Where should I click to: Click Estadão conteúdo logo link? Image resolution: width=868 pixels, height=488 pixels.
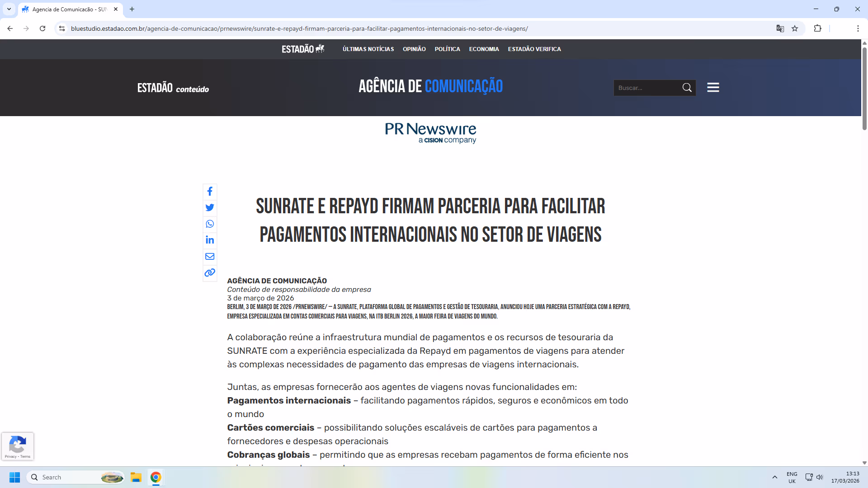click(173, 88)
